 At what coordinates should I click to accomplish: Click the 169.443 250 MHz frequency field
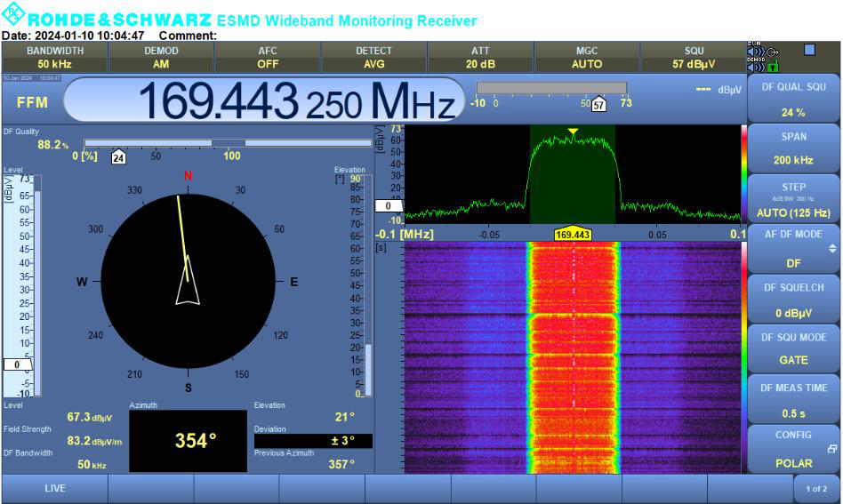coord(263,100)
